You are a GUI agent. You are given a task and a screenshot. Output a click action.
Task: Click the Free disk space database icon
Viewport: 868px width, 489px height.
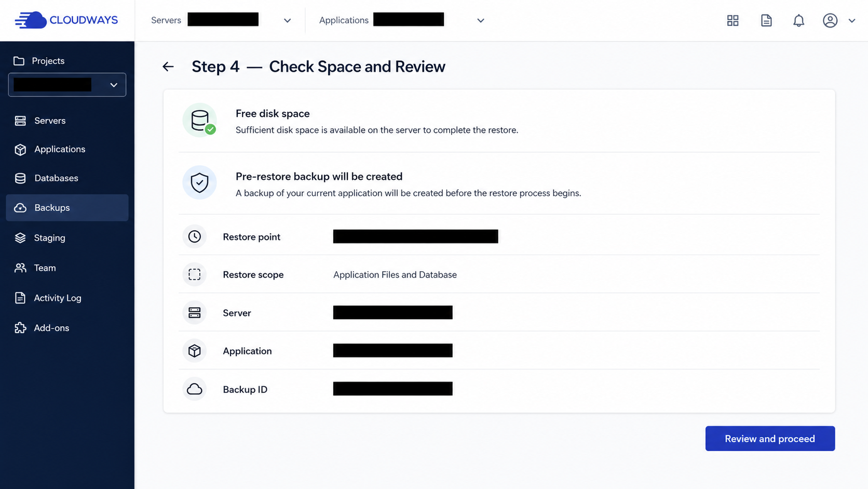tap(200, 120)
